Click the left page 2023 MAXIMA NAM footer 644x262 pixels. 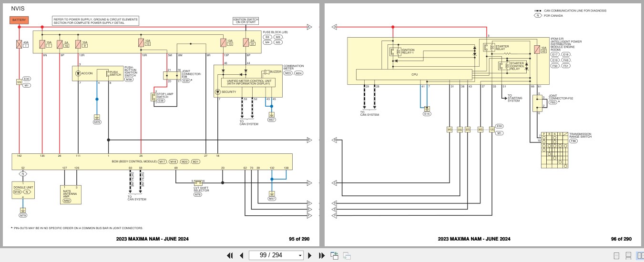(152, 239)
